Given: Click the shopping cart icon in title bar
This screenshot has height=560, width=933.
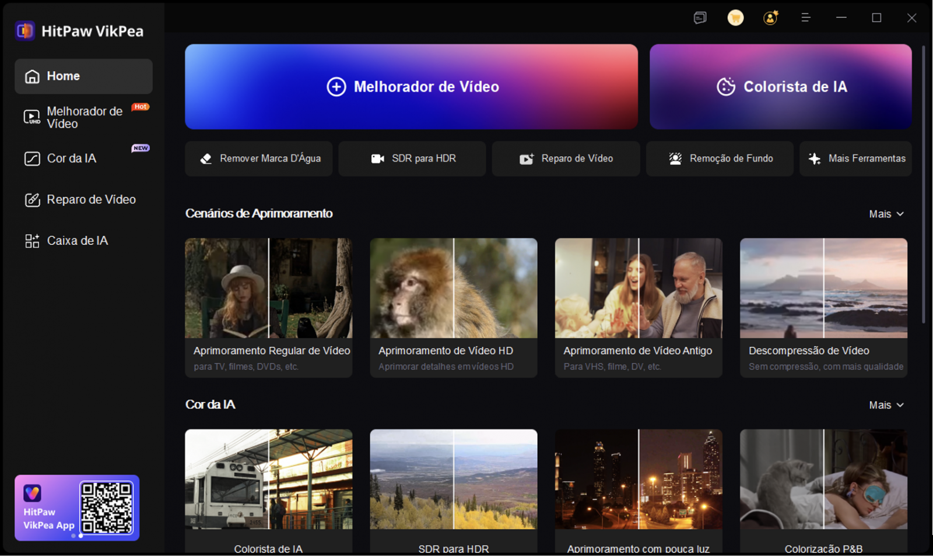Looking at the screenshot, I should pyautogui.click(x=735, y=18).
